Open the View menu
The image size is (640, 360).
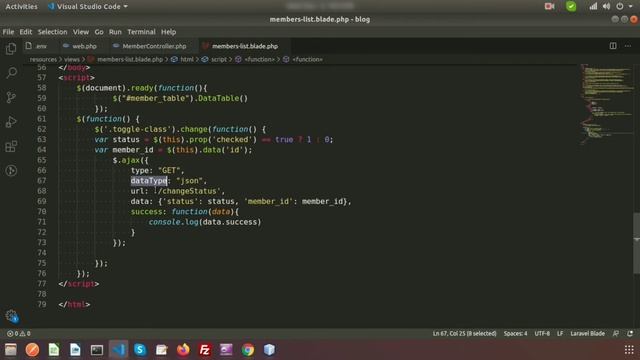coord(81,32)
